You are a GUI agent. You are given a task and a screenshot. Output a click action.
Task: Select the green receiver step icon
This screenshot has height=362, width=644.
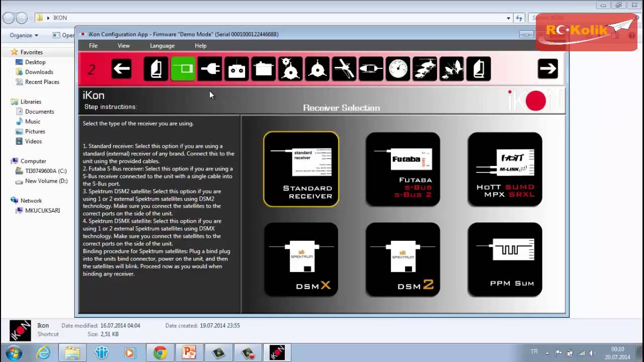click(x=183, y=69)
